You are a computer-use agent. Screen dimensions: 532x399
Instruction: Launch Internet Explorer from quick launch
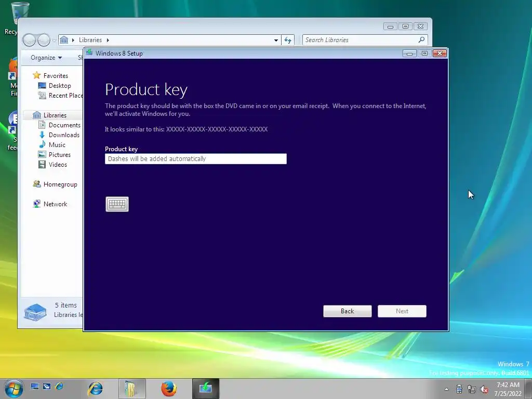click(59, 386)
